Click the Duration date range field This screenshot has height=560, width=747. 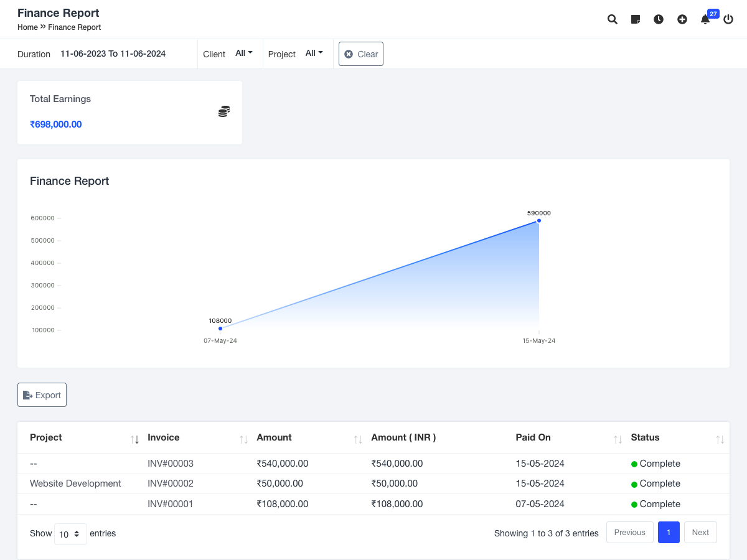coord(113,54)
